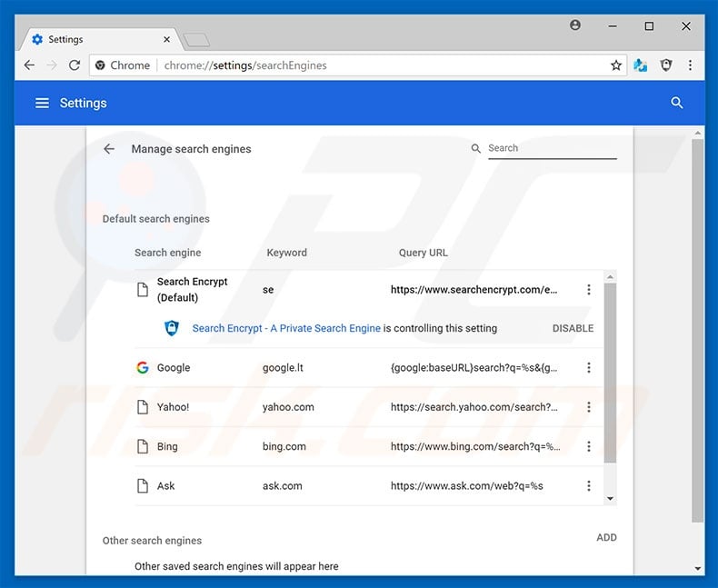Bookmark page with the star icon
The width and height of the screenshot is (718, 588).
(x=616, y=65)
